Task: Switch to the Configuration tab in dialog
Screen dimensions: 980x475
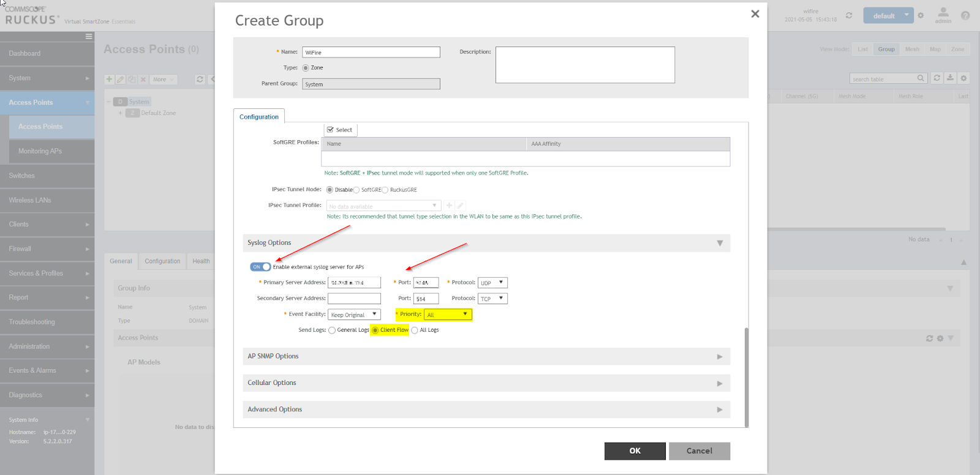Action: [258, 116]
